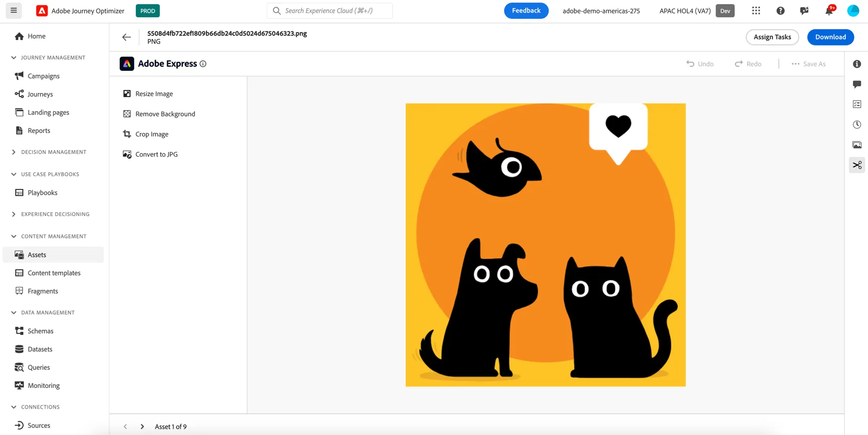Select the scissors edit panel icon
The width and height of the screenshot is (868, 435).
[x=857, y=165]
